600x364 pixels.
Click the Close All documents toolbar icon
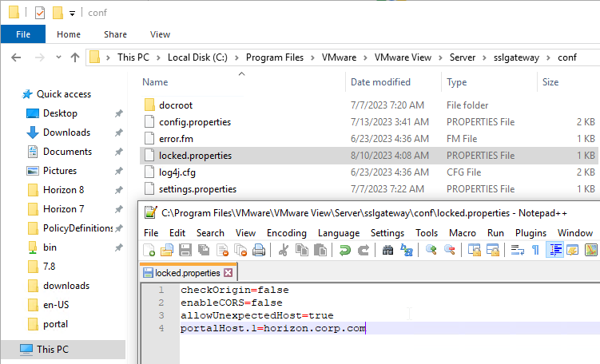pyautogui.click(x=240, y=251)
